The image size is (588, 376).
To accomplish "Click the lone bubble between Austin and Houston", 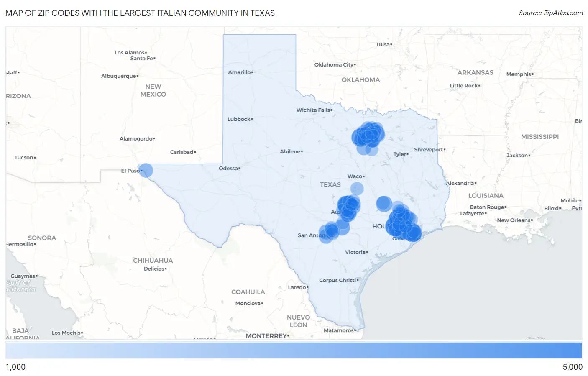I will click(x=384, y=204).
